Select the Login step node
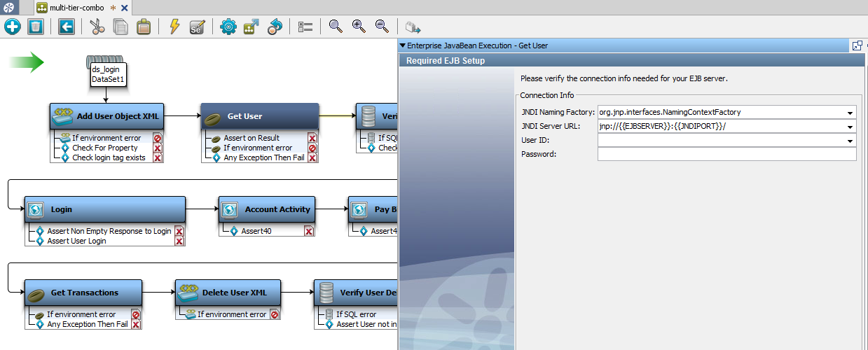868x350 pixels. [105, 209]
